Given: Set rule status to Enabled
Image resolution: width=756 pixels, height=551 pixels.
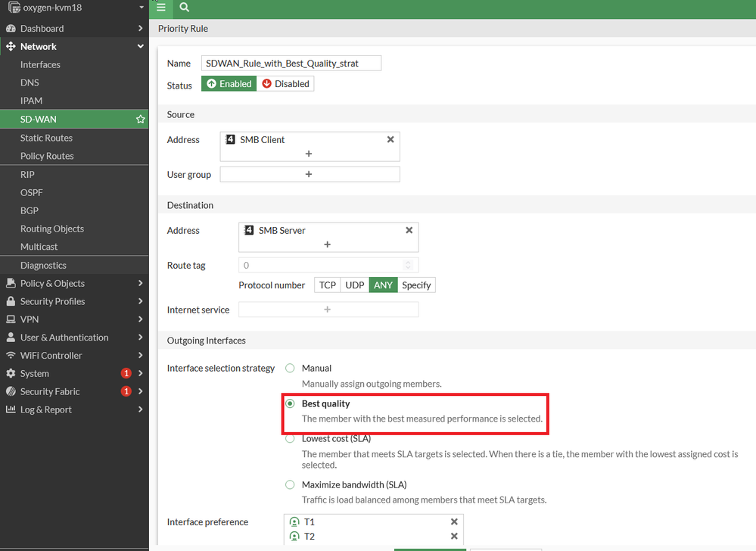Looking at the screenshot, I should (229, 84).
